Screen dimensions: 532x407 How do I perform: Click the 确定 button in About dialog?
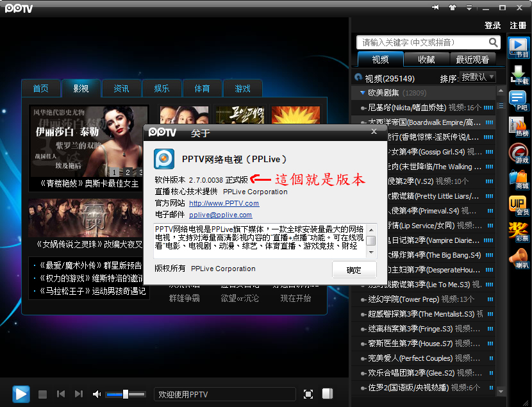[x=354, y=270]
